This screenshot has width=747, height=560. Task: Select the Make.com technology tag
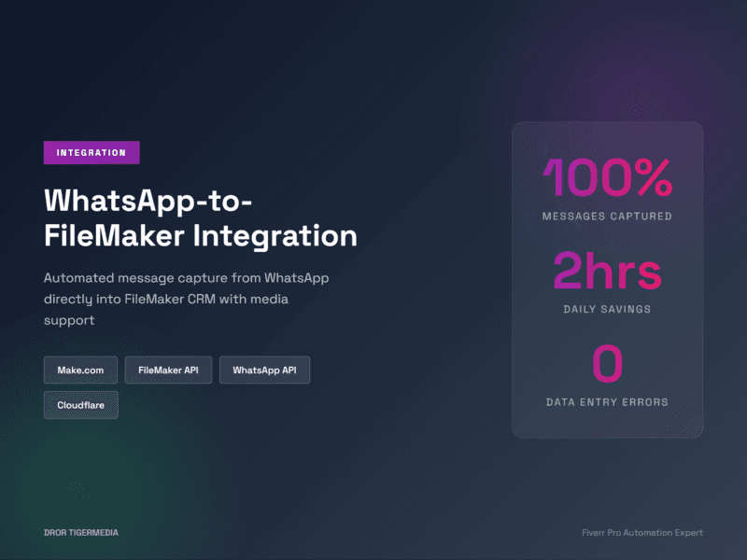[x=80, y=370]
